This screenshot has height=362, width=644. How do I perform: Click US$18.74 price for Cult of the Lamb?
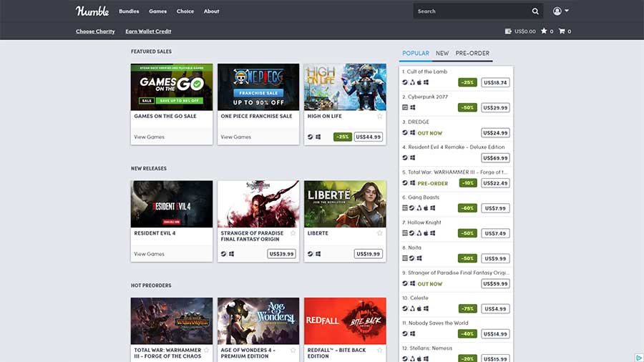pos(495,82)
